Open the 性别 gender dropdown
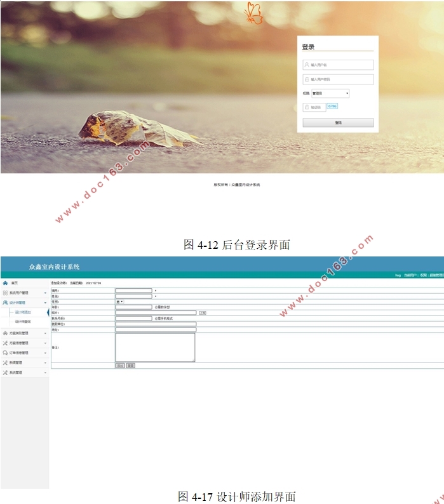This screenshot has width=444, height=504. coord(119,302)
